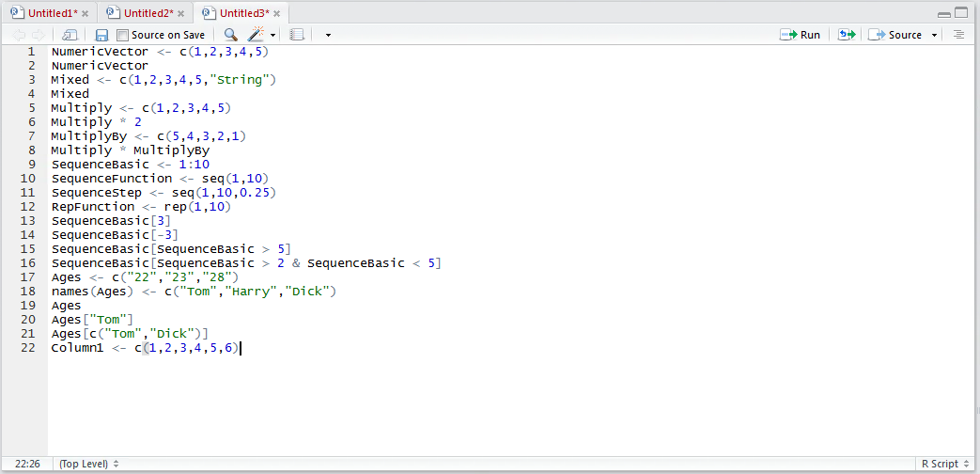Maximize the source pane
The height and width of the screenshot is (474, 980).
(x=960, y=13)
